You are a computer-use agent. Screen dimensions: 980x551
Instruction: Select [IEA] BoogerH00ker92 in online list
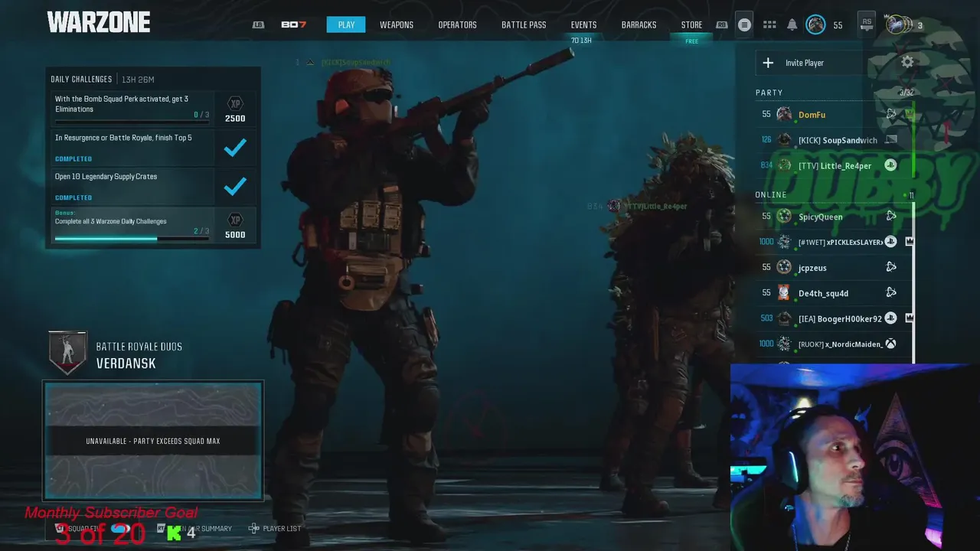(x=832, y=318)
